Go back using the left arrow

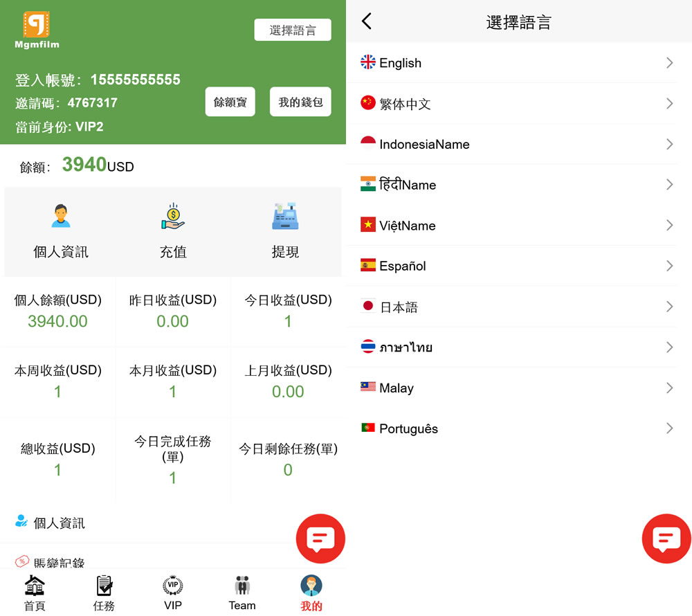tap(367, 21)
